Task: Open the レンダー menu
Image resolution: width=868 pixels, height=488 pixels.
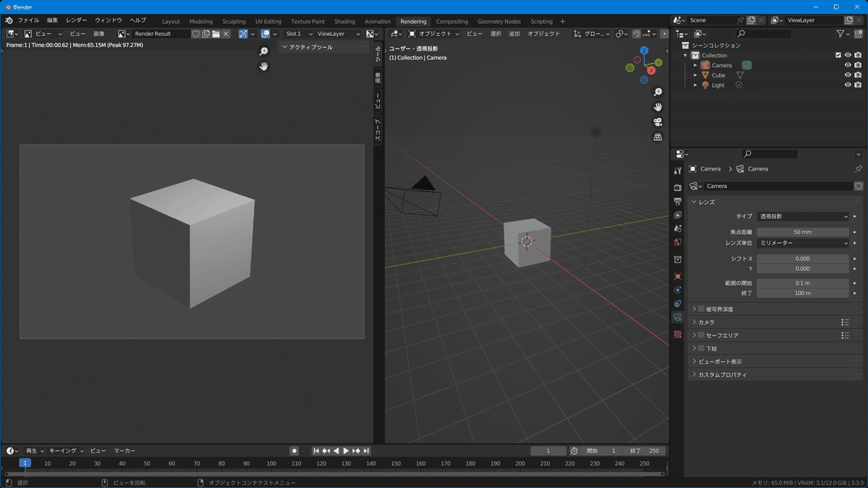Action: (x=77, y=20)
